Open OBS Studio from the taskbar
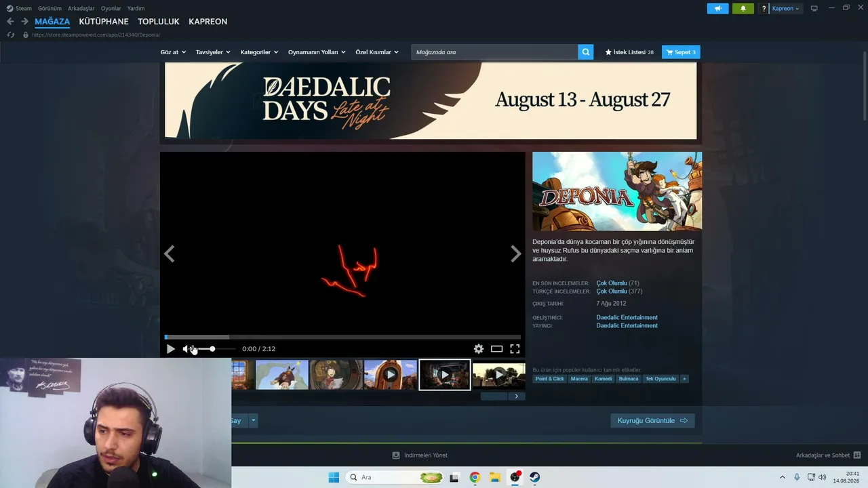This screenshot has width=868, height=488. [515, 477]
